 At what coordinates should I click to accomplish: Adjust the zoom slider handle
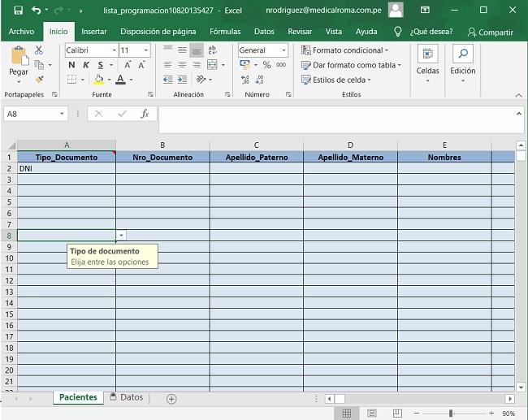(451, 414)
